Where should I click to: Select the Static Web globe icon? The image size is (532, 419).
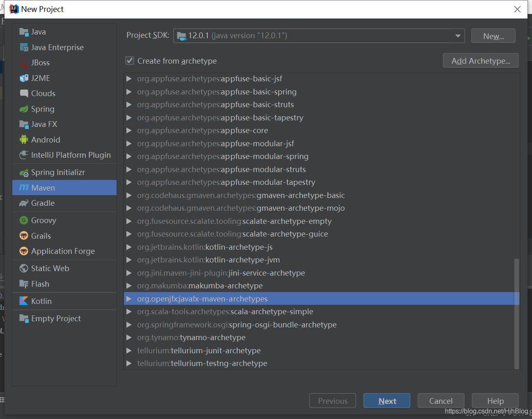pyautogui.click(x=24, y=269)
